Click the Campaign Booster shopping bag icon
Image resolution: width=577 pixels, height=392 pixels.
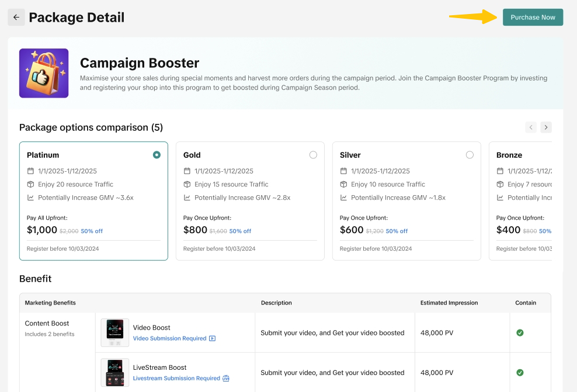(x=44, y=73)
